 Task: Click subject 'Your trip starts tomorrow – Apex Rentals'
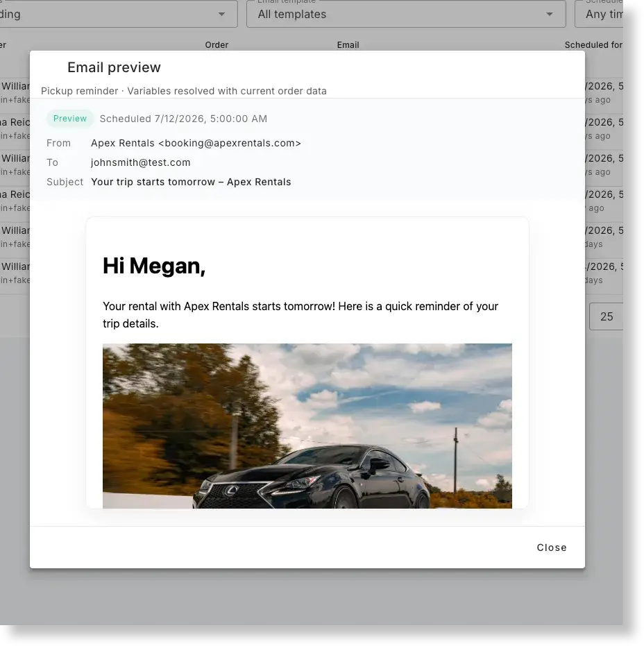191,182
